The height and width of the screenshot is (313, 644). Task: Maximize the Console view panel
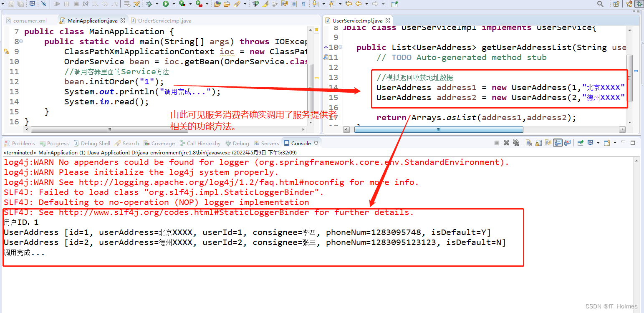click(633, 143)
